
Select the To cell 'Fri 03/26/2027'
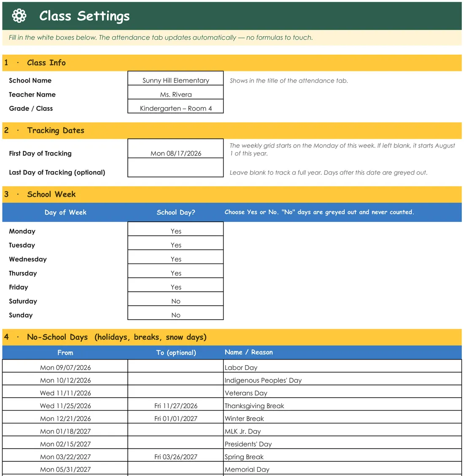tap(175, 455)
